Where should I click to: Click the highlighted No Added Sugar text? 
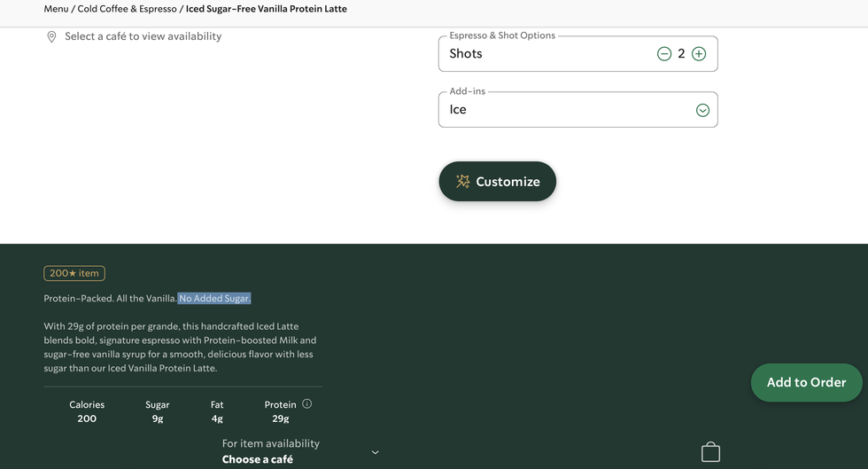click(214, 298)
